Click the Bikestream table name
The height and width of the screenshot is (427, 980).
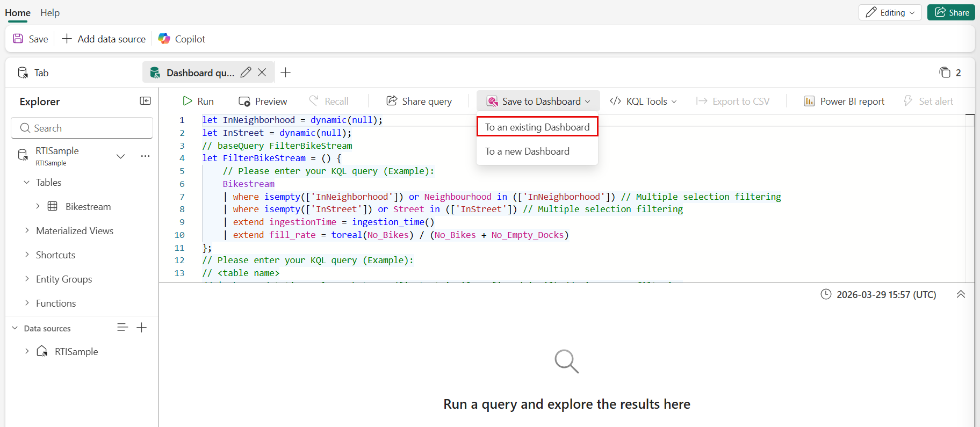point(88,207)
